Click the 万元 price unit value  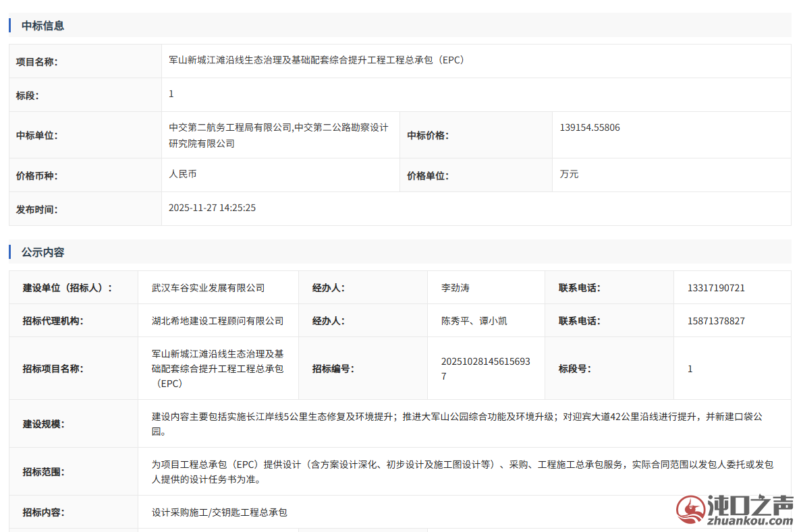pos(569,174)
